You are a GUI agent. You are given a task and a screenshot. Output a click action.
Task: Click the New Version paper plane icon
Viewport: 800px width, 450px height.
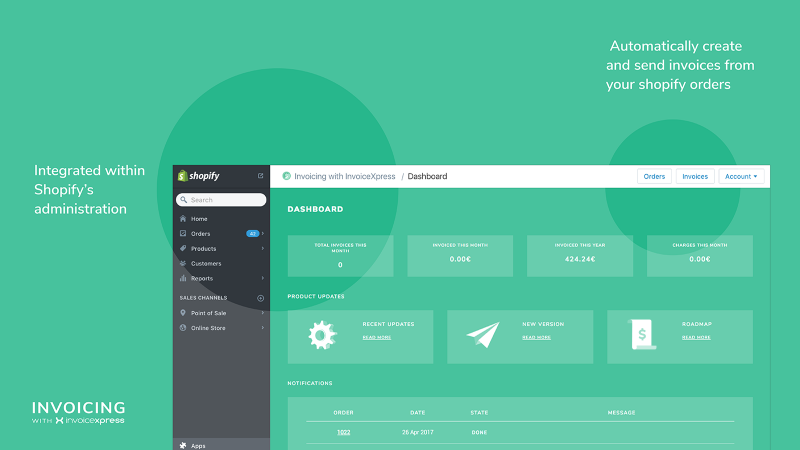tap(483, 335)
